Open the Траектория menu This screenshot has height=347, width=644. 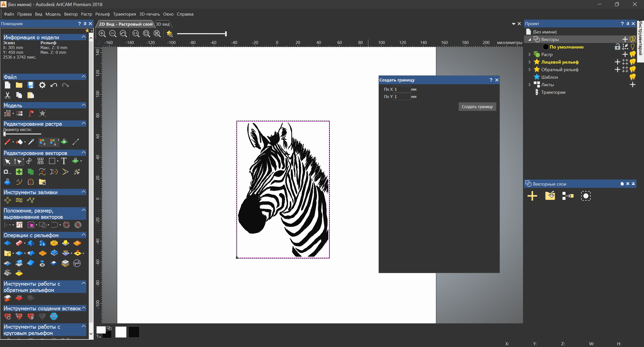tap(124, 14)
